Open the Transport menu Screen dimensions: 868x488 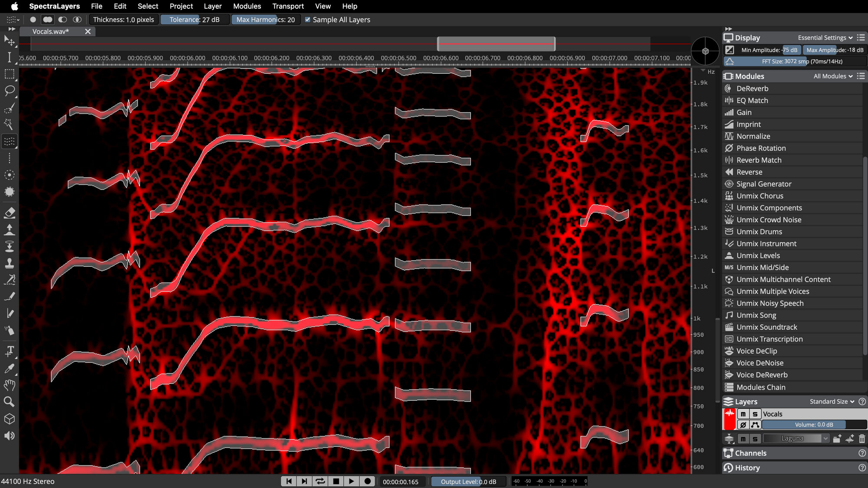pos(288,6)
